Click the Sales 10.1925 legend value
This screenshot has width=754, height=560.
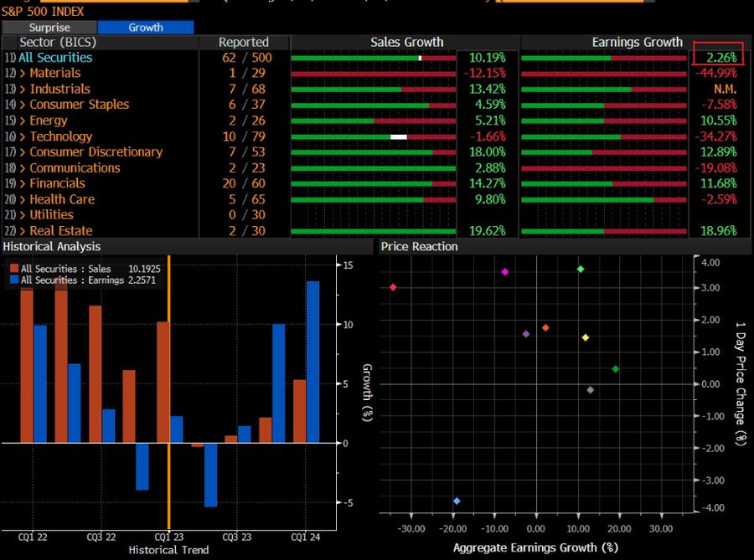click(144, 269)
